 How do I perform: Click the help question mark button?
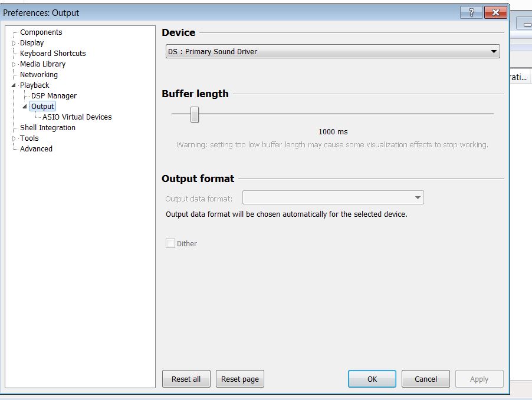click(x=471, y=12)
